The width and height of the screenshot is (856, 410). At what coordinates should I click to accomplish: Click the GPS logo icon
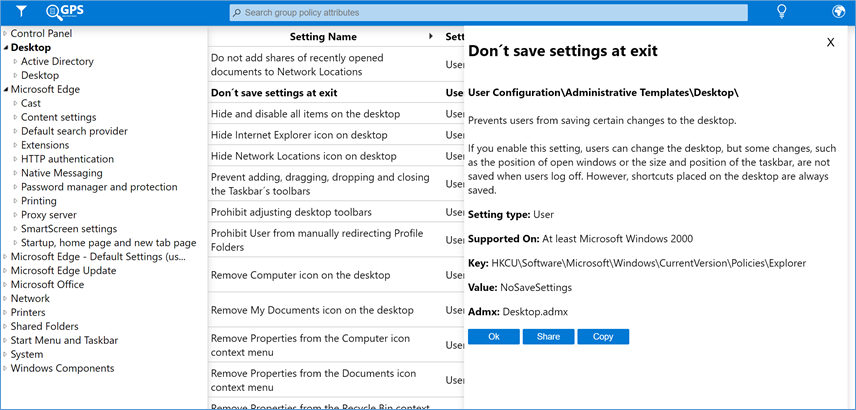click(x=64, y=10)
